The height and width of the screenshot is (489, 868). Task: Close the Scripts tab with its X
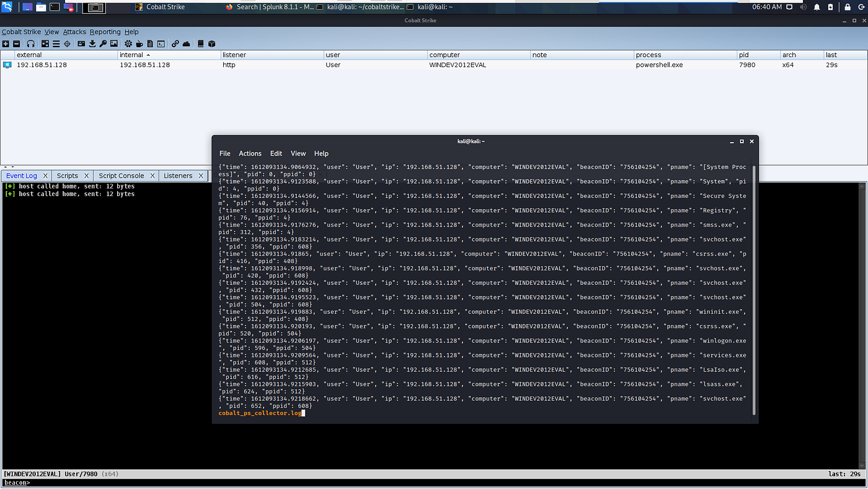click(87, 176)
